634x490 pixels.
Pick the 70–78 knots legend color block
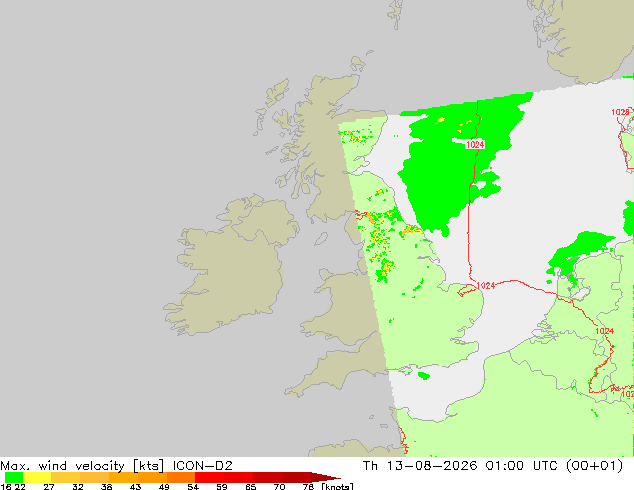click(296, 477)
